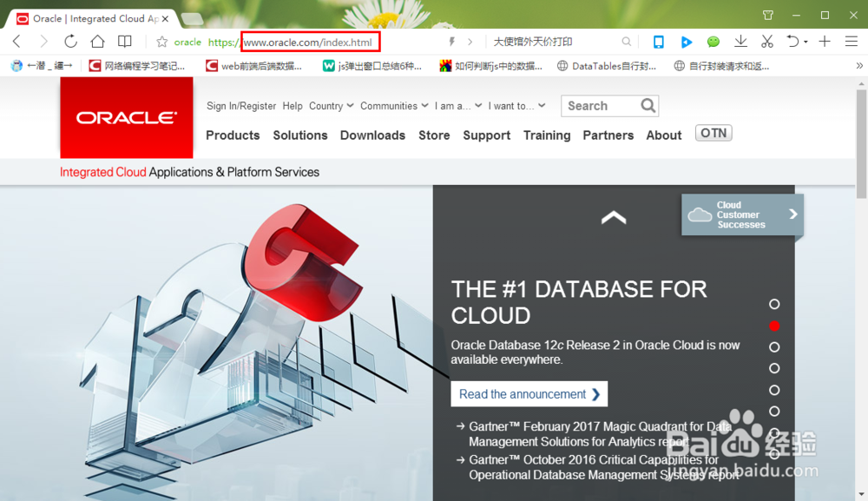
Task: Click the scissors screenshot icon
Action: tap(766, 42)
